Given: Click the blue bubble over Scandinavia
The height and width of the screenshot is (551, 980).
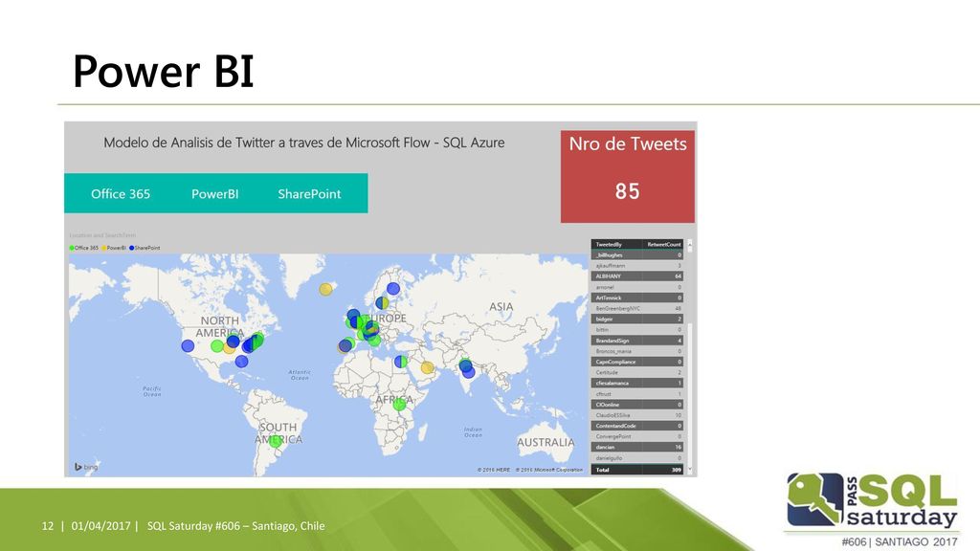Looking at the screenshot, I should (393, 288).
